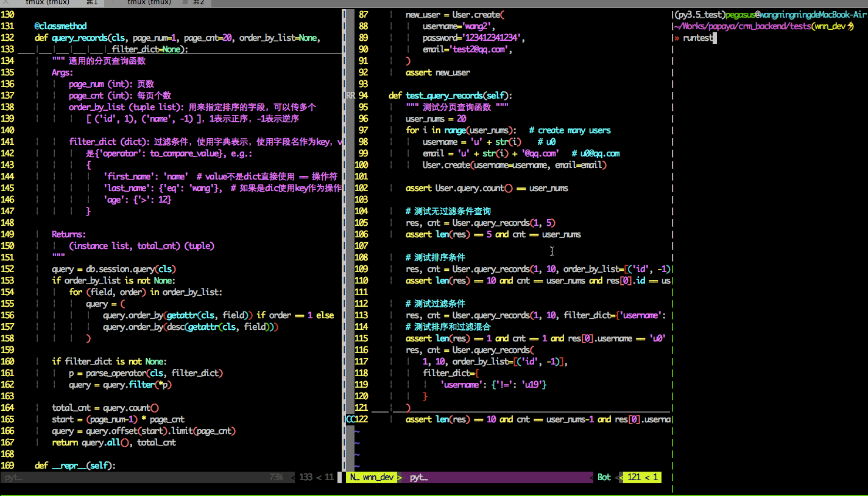Click the 133 < 11 position in left status line

point(316,478)
